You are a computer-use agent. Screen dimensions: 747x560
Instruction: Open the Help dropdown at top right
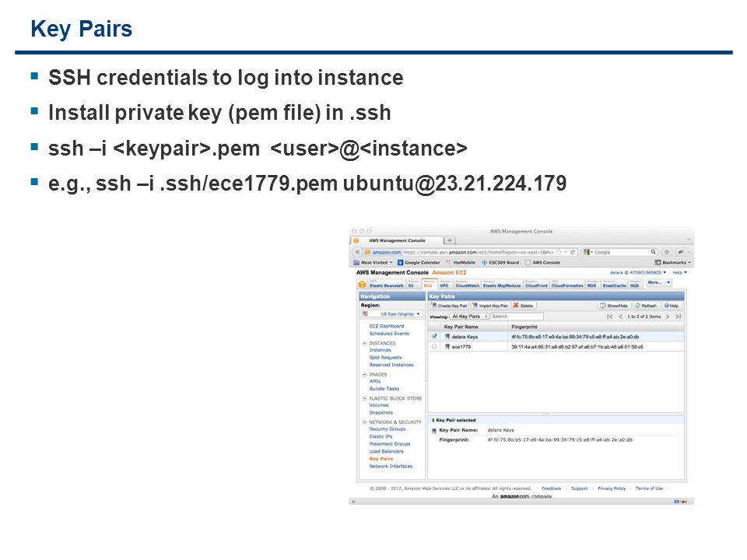coord(680,273)
